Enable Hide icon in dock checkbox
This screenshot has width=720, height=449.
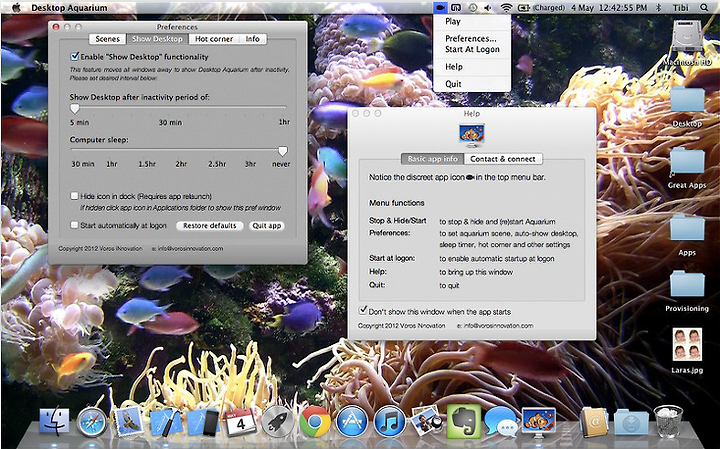[74, 196]
